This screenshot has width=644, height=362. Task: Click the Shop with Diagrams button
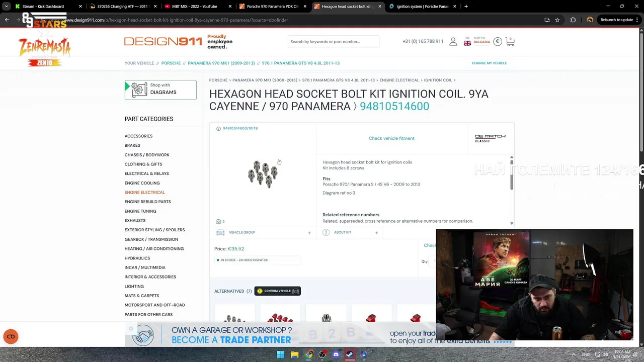160,89
